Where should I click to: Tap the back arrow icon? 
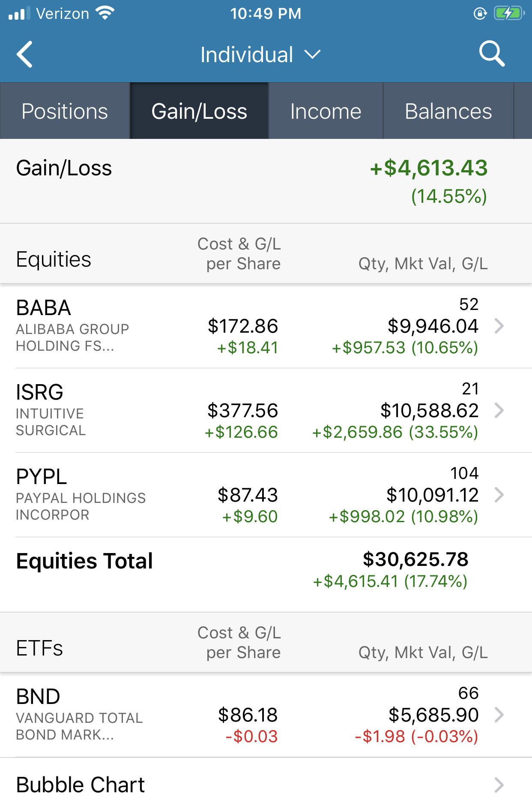click(x=24, y=54)
